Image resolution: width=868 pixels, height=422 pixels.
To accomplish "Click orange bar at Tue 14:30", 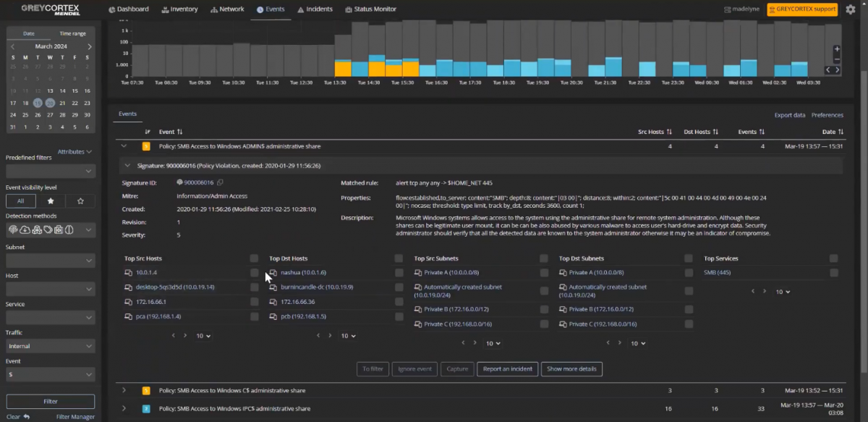I will (x=376, y=69).
